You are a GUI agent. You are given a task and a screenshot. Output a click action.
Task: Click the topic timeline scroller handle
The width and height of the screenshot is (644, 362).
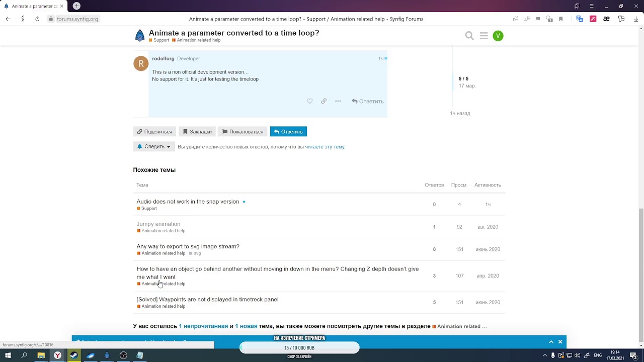[453, 82]
